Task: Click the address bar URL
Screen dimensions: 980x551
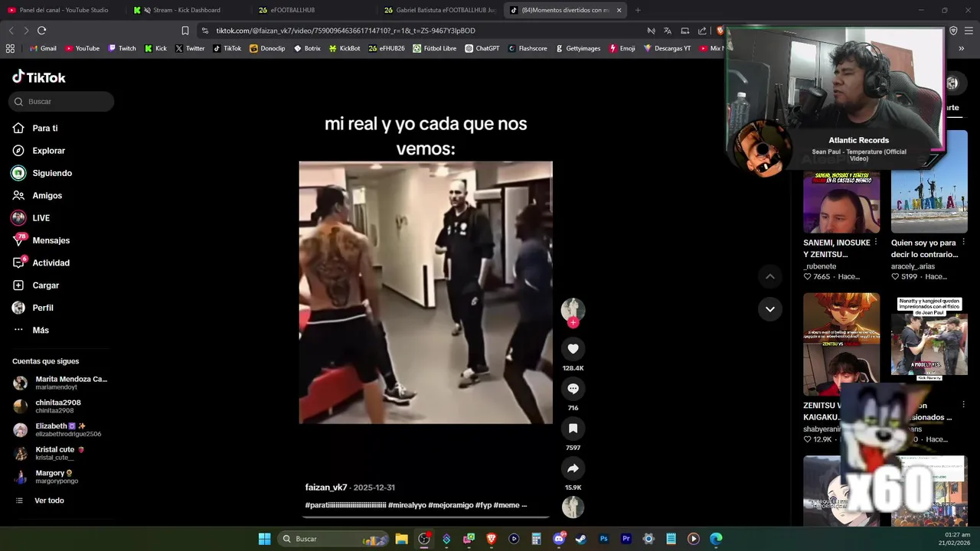Action: (345, 31)
